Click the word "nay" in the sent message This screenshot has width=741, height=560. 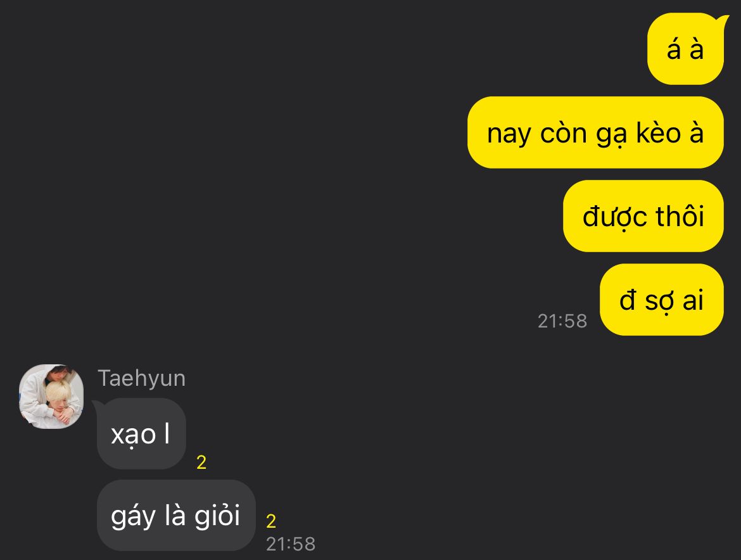pos(509,134)
